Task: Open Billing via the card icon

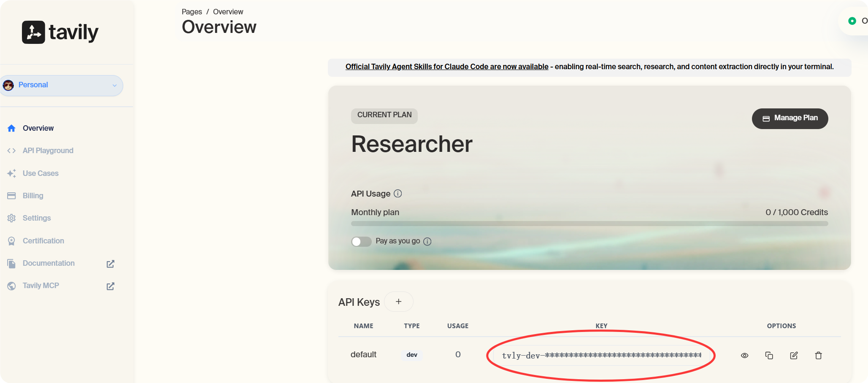Action: (x=11, y=195)
